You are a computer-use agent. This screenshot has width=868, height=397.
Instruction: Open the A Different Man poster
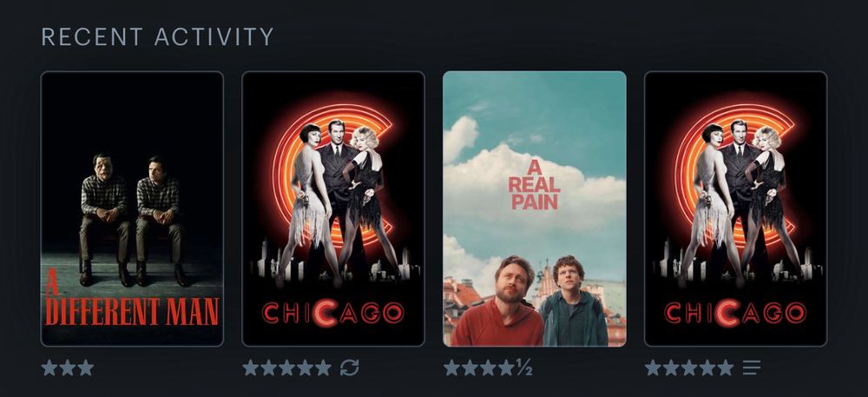pos(132,208)
